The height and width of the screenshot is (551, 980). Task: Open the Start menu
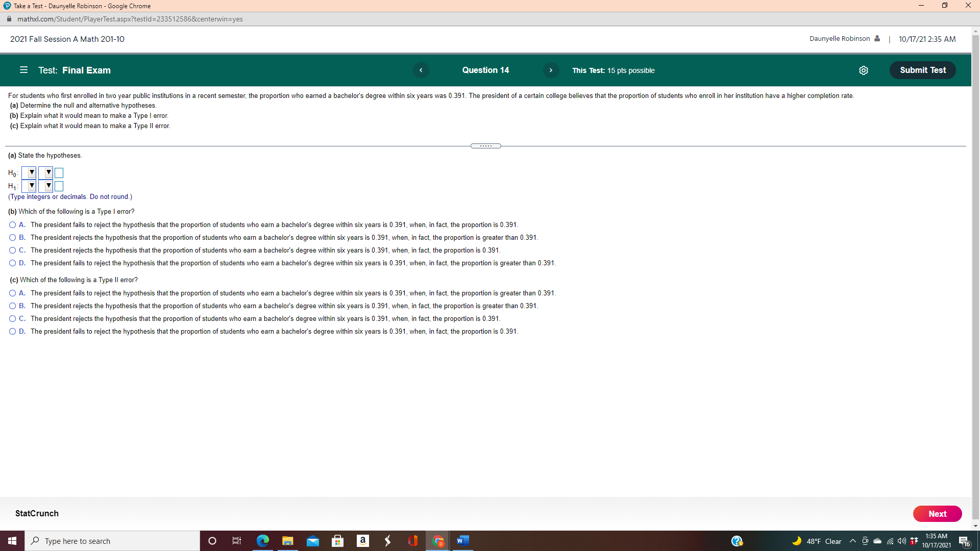click(12, 541)
